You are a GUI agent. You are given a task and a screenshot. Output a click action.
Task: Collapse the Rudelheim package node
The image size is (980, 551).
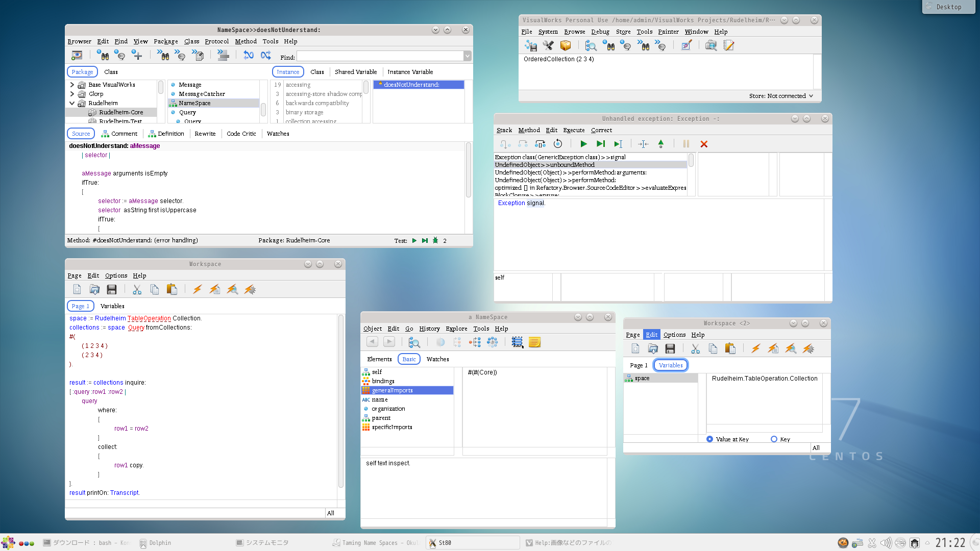point(72,103)
